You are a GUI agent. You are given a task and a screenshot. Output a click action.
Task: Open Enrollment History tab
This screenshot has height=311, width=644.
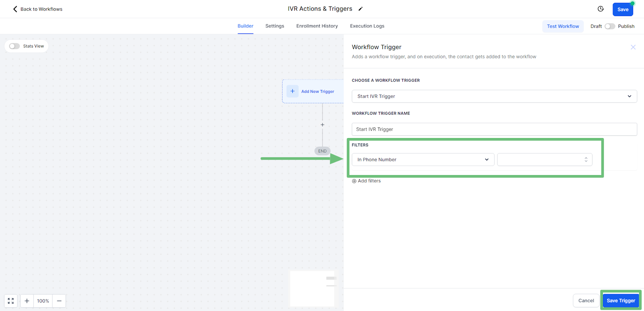click(x=317, y=26)
